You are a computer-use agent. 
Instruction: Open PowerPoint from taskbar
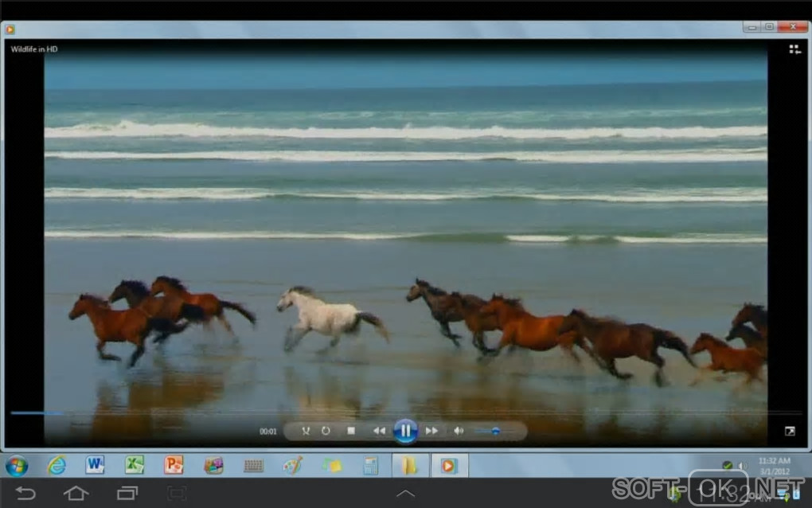coord(174,465)
